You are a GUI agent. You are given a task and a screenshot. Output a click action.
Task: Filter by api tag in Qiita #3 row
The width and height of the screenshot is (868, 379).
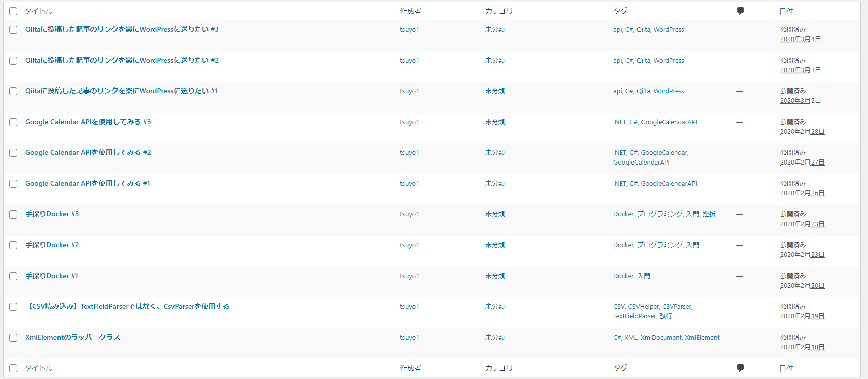pos(617,30)
